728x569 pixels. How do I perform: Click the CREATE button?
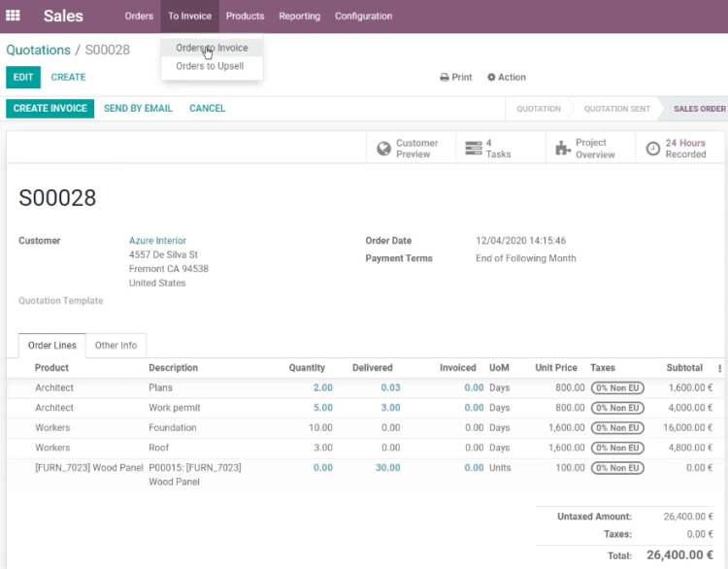pyautogui.click(x=68, y=77)
